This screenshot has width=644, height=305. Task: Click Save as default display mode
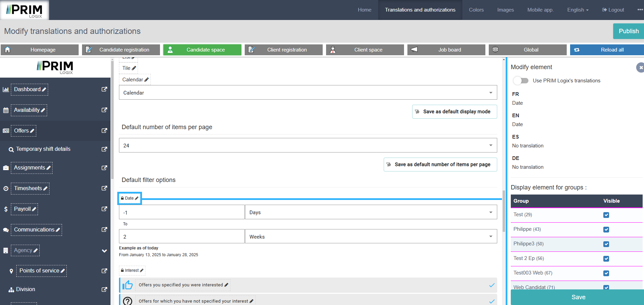454,111
